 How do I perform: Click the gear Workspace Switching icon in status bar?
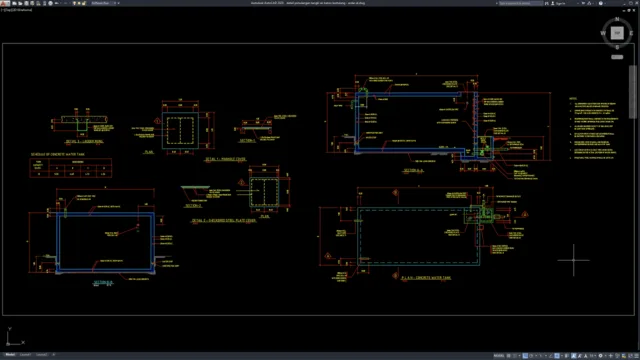600,356
